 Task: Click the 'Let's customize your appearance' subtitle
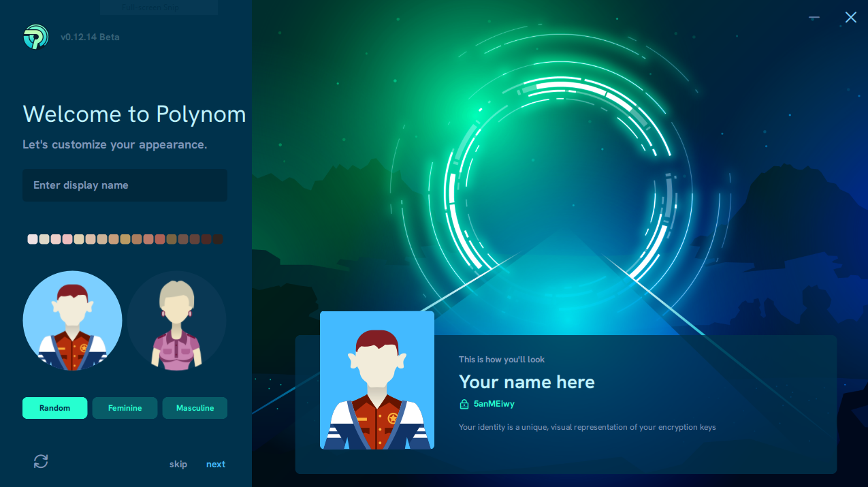pyautogui.click(x=115, y=145)
